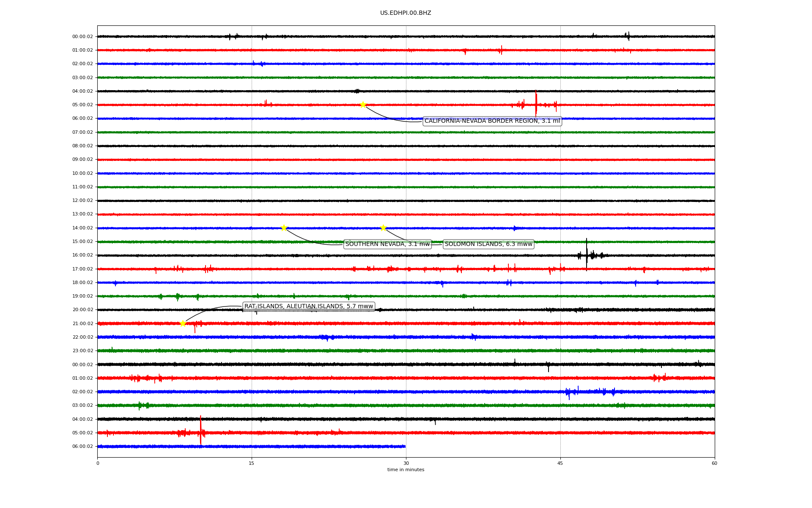Click the plot title US.EDHPI.00.BHZ
The image size is (812, 508).
click(406, 13)
